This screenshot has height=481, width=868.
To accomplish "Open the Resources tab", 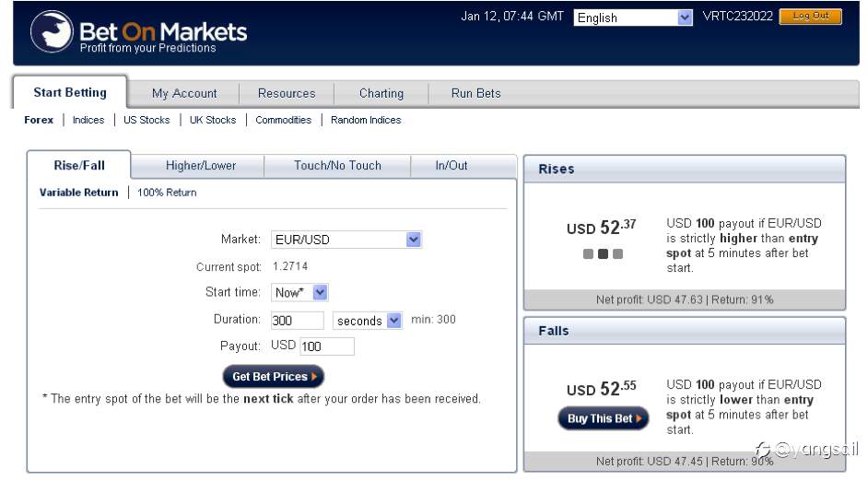I will (x=287, y=94).
